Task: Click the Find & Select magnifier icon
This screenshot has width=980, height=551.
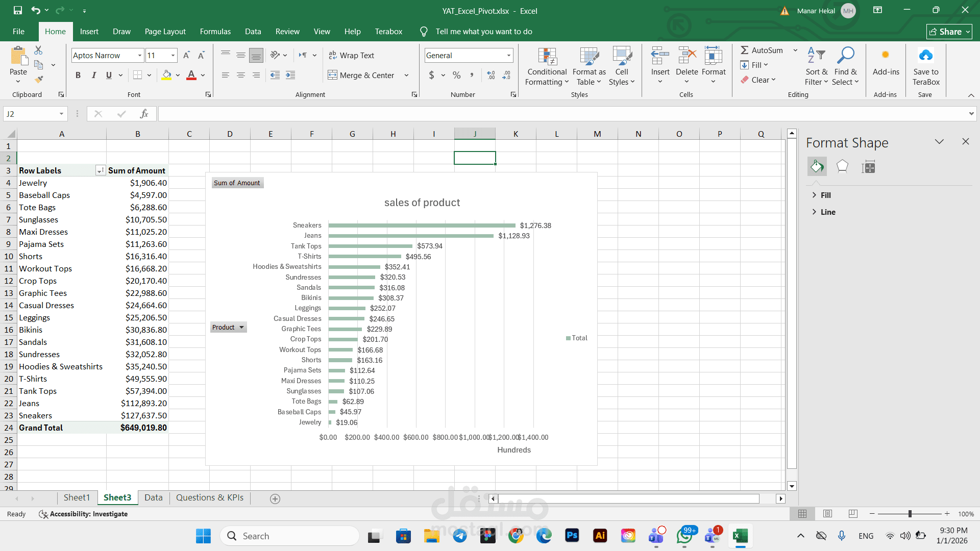Action: click(x=845, y=56)
